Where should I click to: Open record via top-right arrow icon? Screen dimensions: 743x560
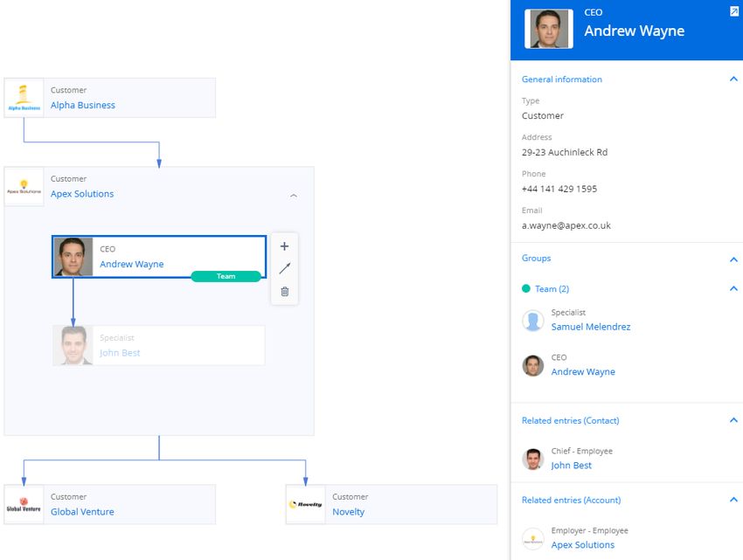(x=734, y=11)
